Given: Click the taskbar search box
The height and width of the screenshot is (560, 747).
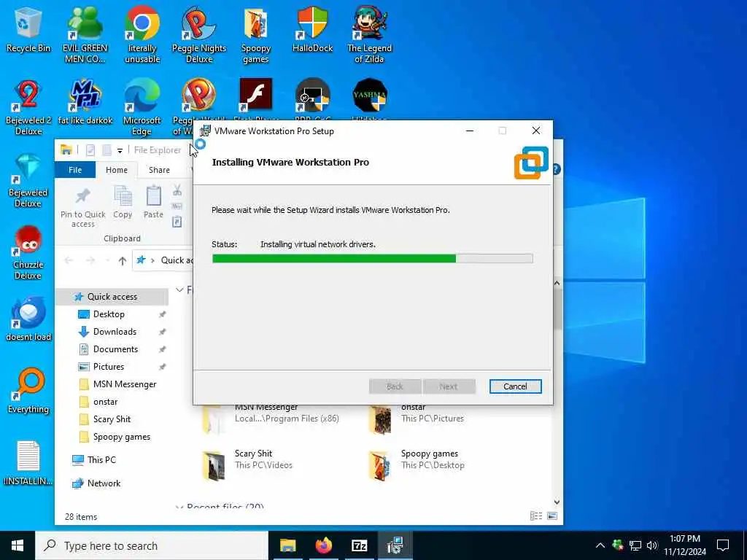Looking at the screenshot, I should [152, 545].
